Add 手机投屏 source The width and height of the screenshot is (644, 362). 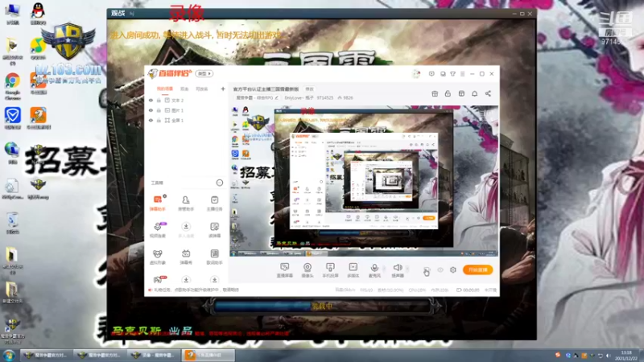click(x=330, y=270)
